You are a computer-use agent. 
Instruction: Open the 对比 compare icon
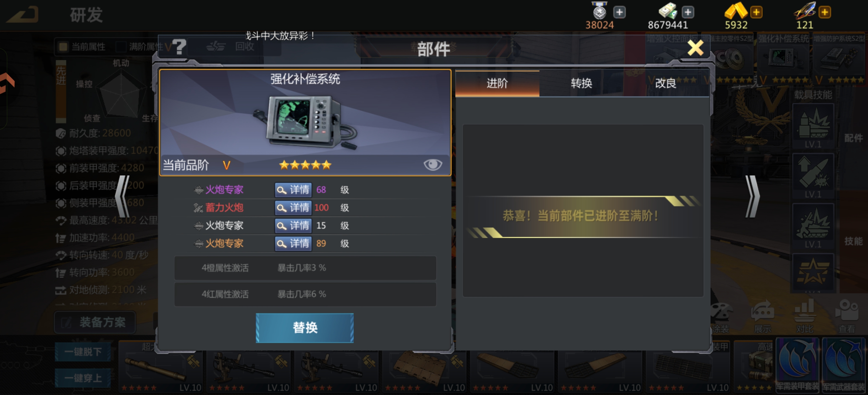tap(805, 316)
